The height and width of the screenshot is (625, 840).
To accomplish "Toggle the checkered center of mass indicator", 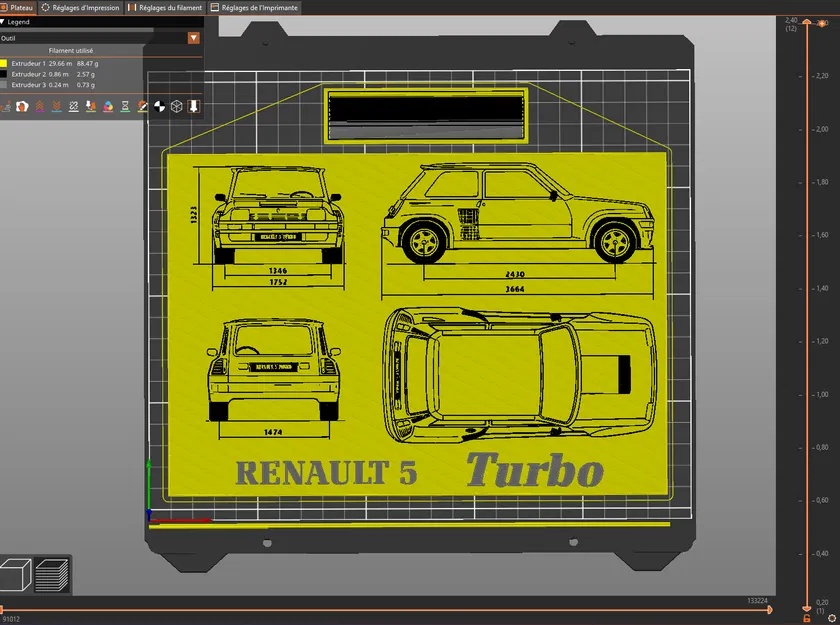I will [157, 106].
